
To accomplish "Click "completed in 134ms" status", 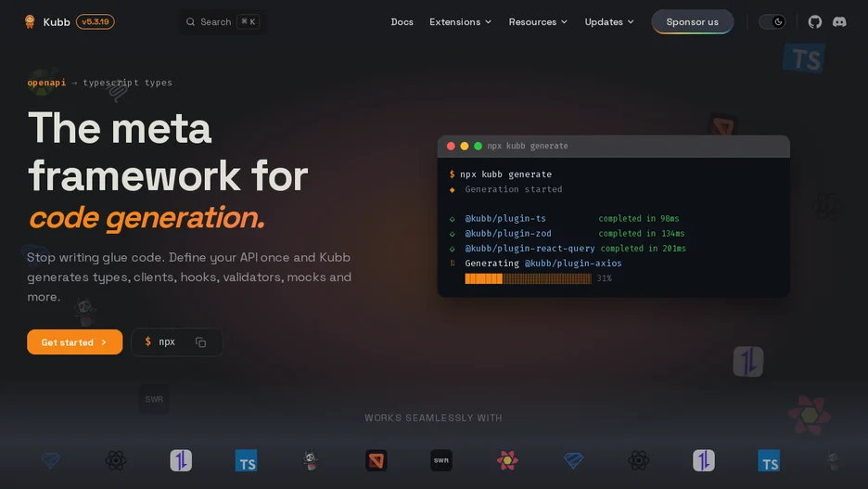I will click(642, 234).
